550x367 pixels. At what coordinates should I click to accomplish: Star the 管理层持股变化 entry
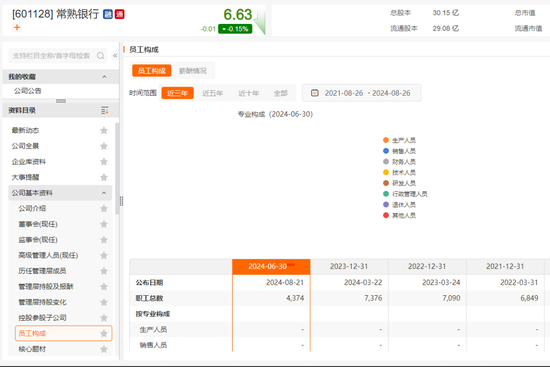point(104,302)
